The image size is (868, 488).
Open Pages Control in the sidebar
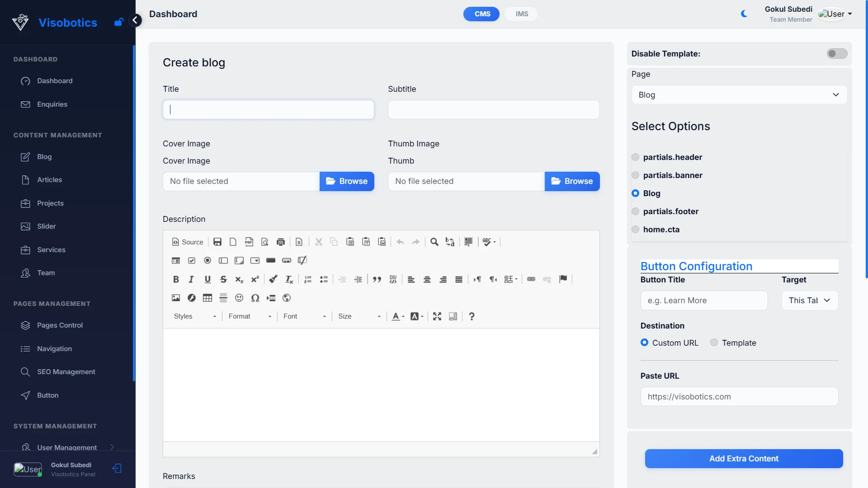(x=60, y=325)
